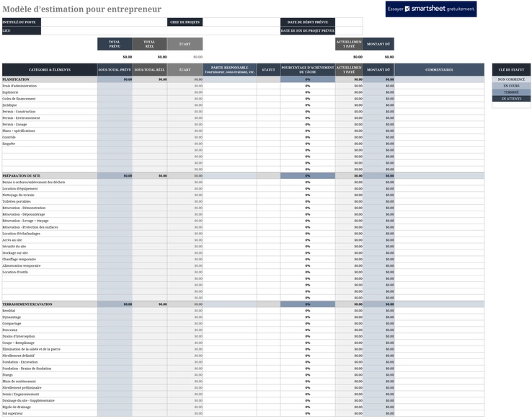532x419 pixels.
Task: Click the 'SOUS-TOTAL RÉEL' column header
Action: 149,70
